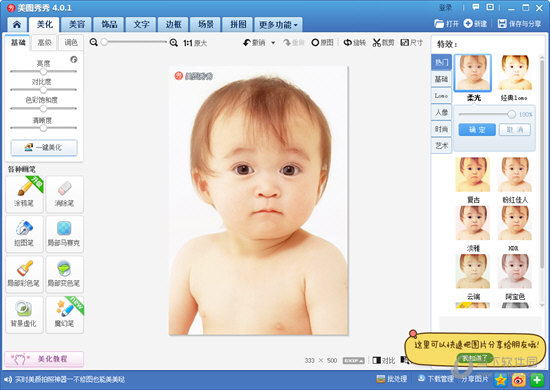
Task: Apply the 经典lomo effect thumbnail
Action: click(515, 73)
